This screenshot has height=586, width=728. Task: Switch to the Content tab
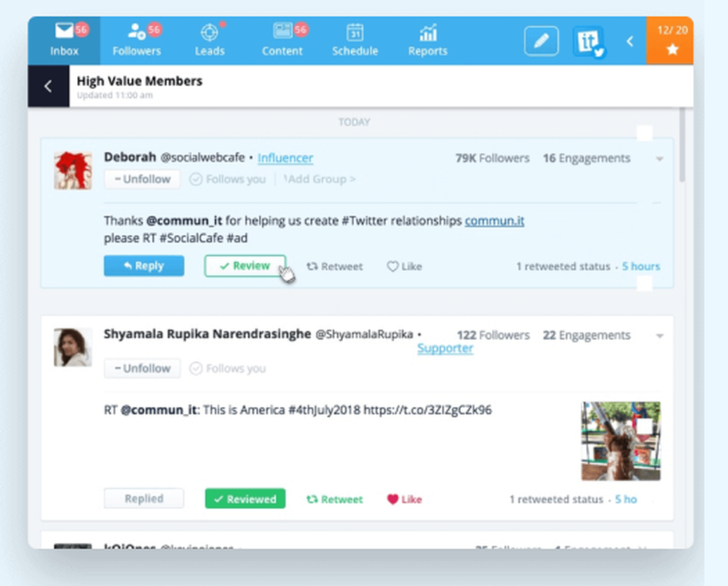[x=282, y=32]
